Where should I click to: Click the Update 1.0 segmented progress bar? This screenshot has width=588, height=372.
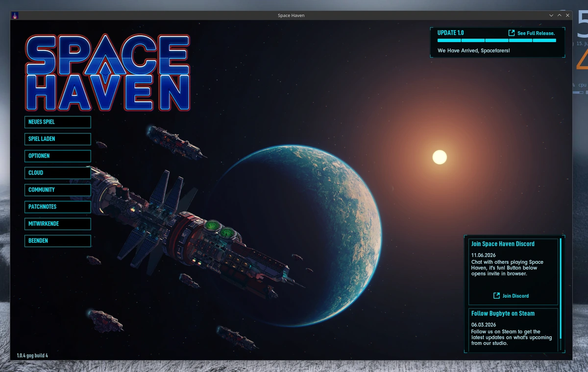(x=496, y=41)
